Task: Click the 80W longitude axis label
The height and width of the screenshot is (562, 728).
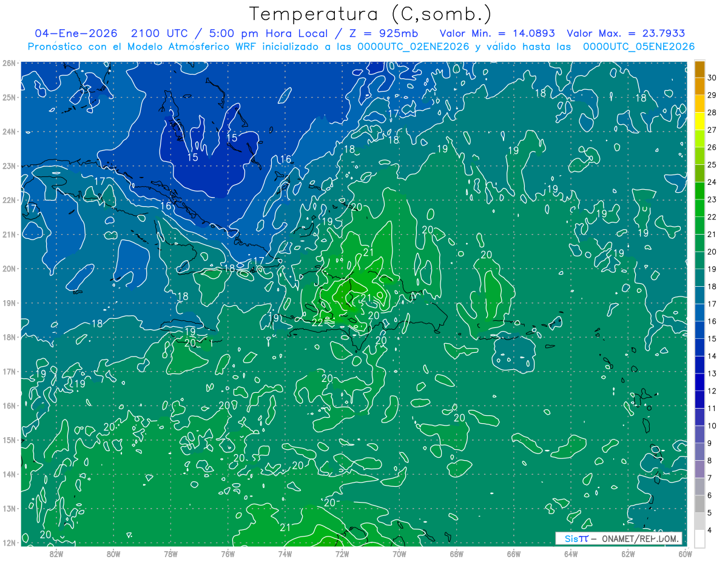Action: coord(113,553)
